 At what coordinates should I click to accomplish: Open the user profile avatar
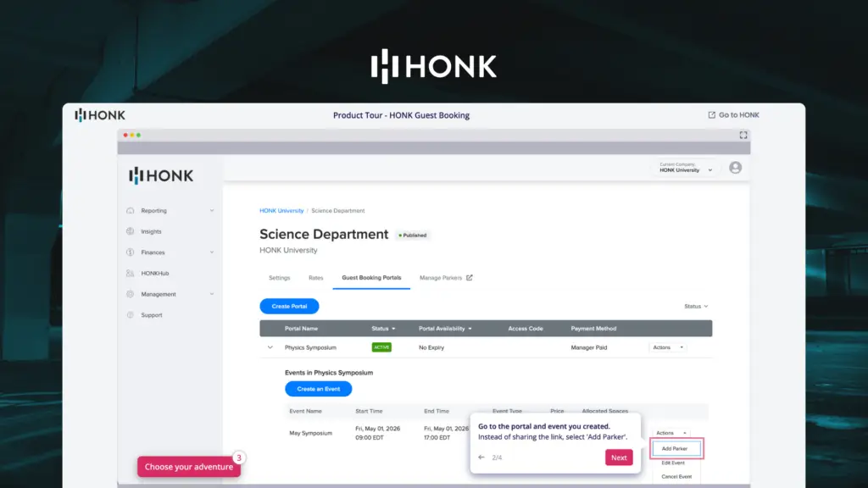pyautogui.click(x=735, y=168)
